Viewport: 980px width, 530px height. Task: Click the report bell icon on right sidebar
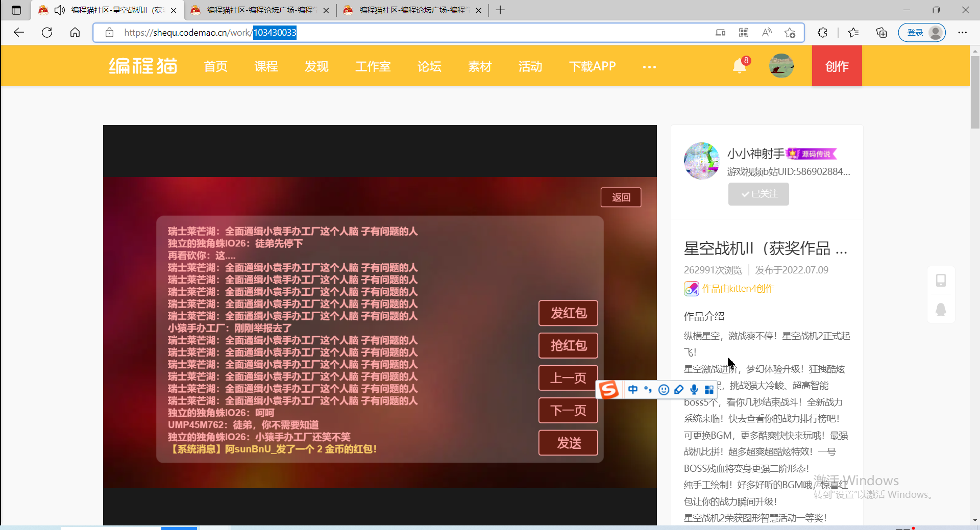coord(941,309)
